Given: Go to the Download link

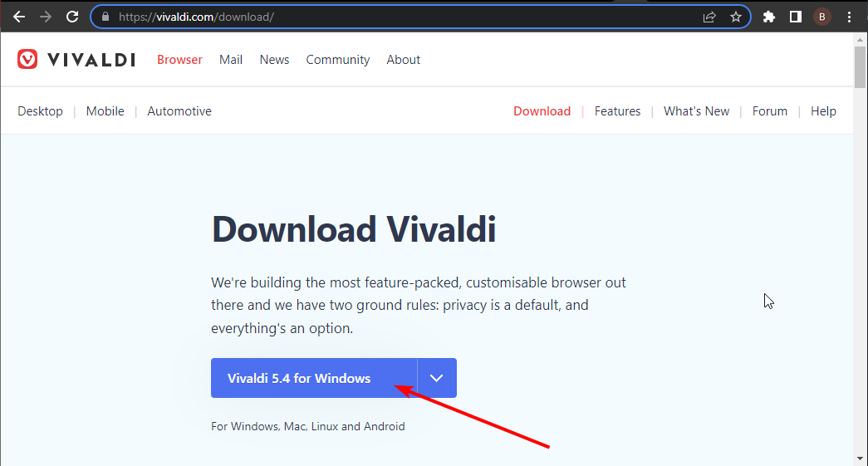Looking at the screenshot, I should [x=542, y=111].
